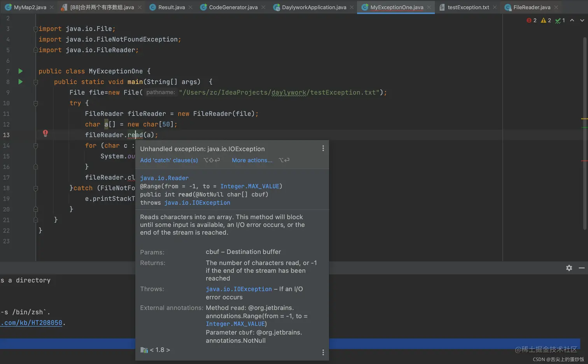Close the CodeGenerator.java tab

pos(263,7)
